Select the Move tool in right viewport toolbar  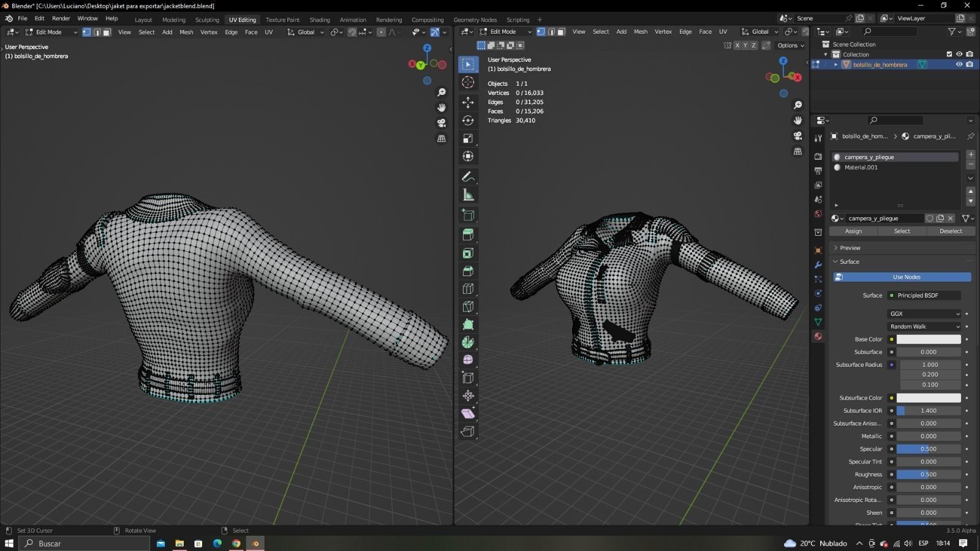click(468, 102)
